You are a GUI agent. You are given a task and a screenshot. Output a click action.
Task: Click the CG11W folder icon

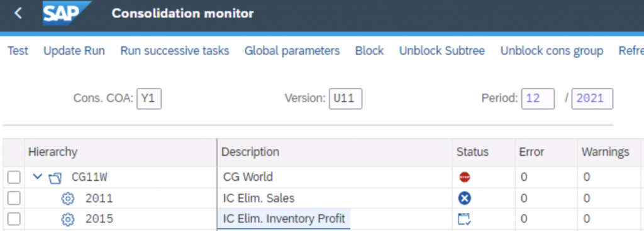tap(55, 178)
